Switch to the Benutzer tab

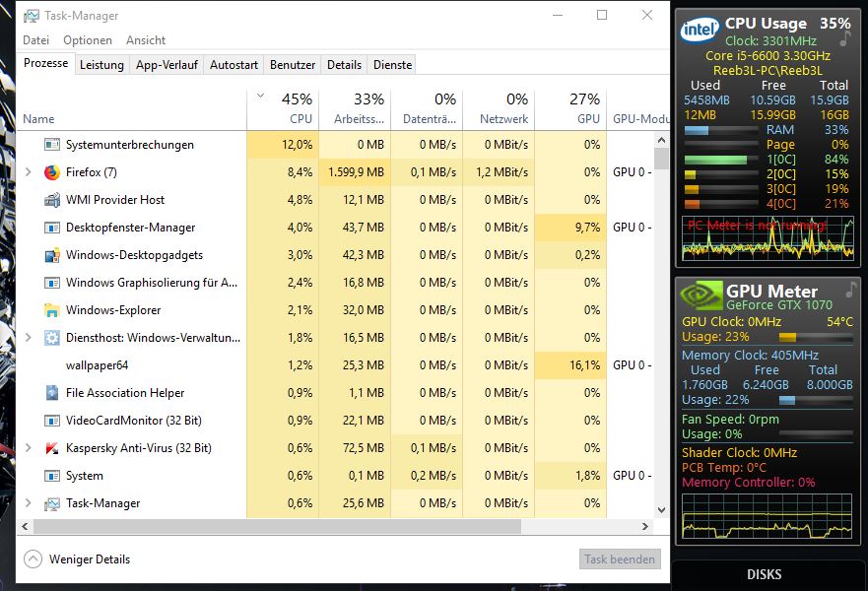click(293, 65)
